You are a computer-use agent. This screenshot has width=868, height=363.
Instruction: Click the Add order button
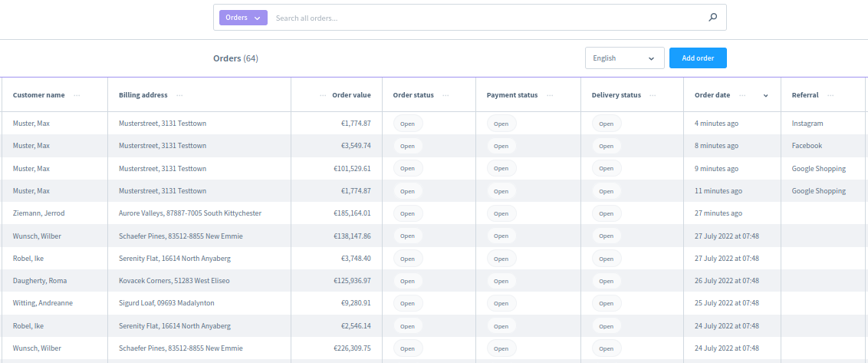[x=698, y=58]
